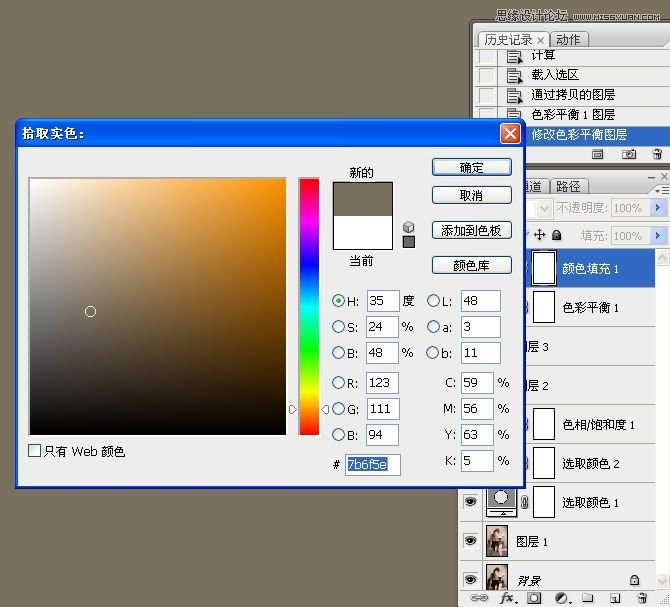Select the G green radio button
670x607 pixels.
338,408
